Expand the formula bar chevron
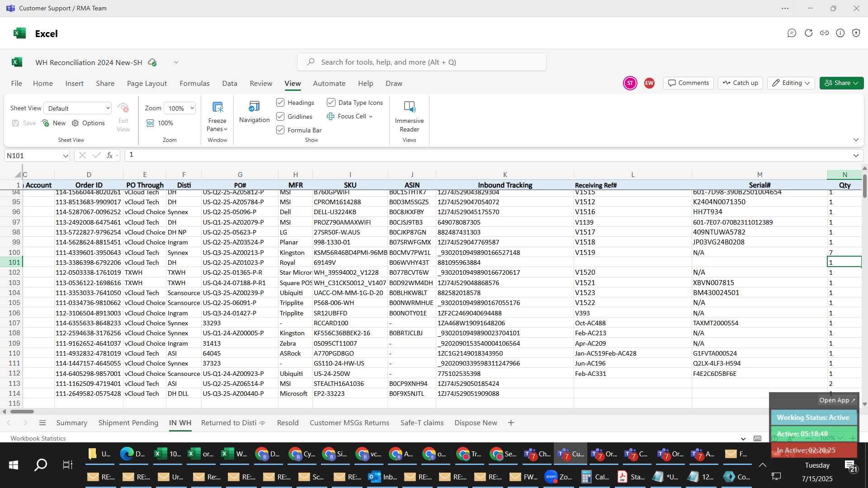 click(x=856, y=155)
